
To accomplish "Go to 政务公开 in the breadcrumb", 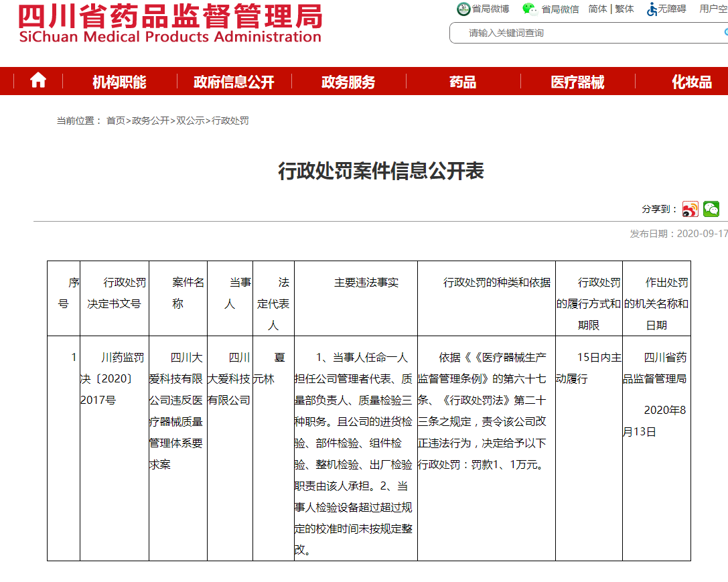I will click(x=151, y=121).
